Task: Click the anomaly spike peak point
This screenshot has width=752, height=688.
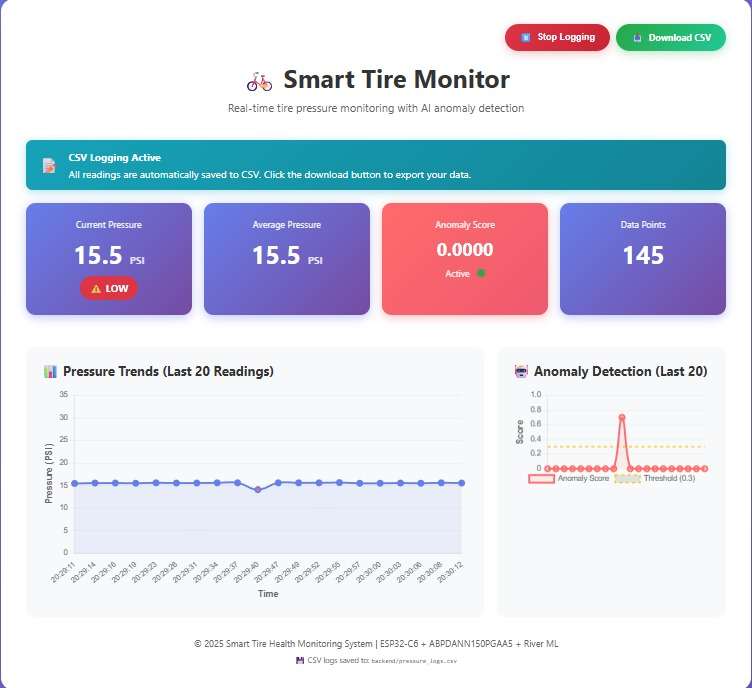Action: tap(622, 417)
